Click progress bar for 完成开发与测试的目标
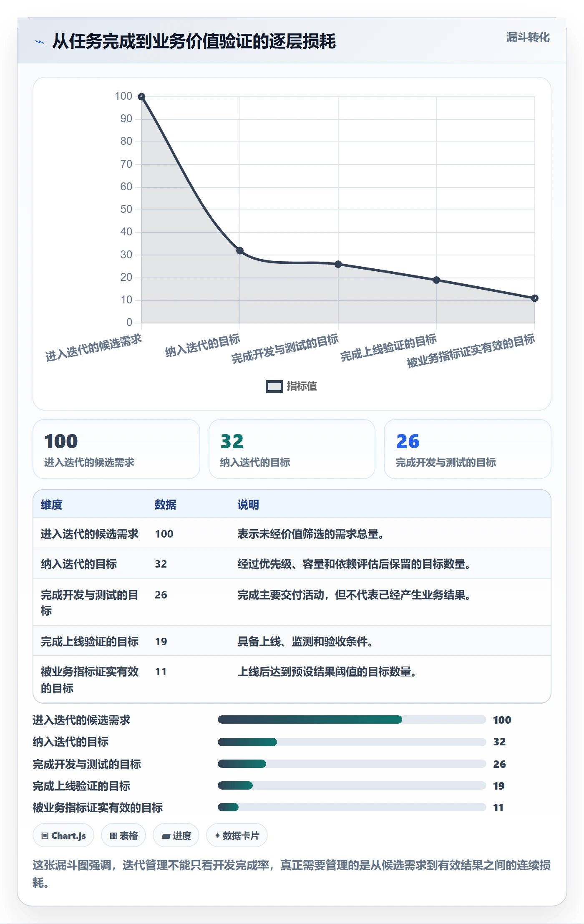The image size is (584, 924). tap(352, 764)
